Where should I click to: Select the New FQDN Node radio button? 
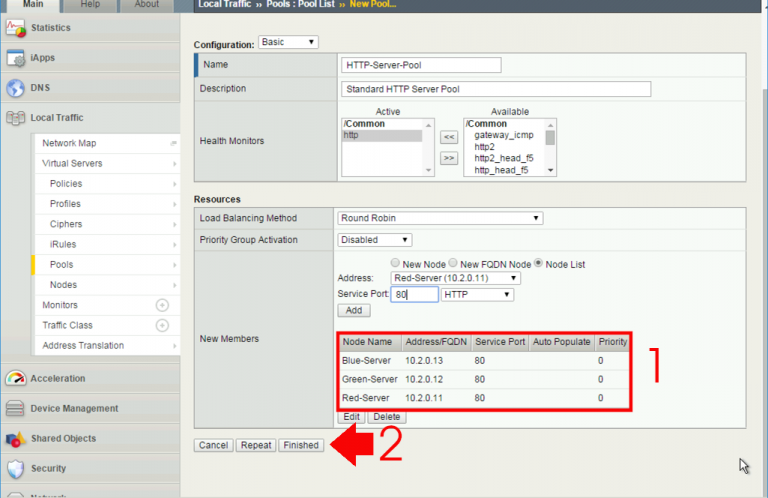[x=453, y=263]
